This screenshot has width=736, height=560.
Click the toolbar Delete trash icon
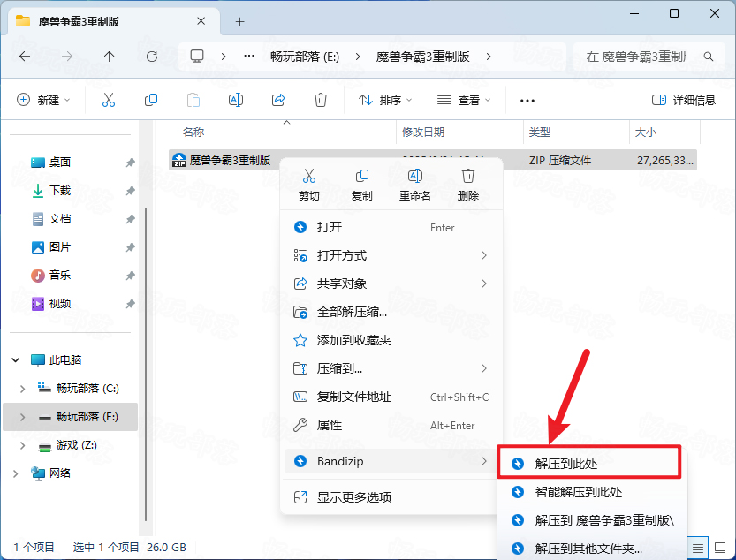click(321, 100)
